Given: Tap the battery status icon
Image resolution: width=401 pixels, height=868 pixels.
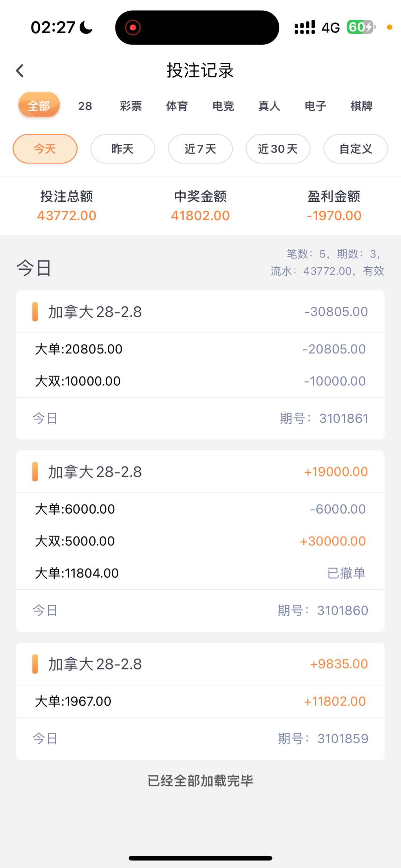Looking at the screenshot, I should coord(360,27).
